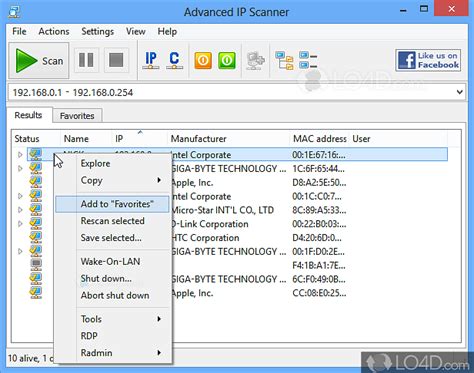
Task: Click the computer icon of the HTC Corporation row
Action: [36, 237]
